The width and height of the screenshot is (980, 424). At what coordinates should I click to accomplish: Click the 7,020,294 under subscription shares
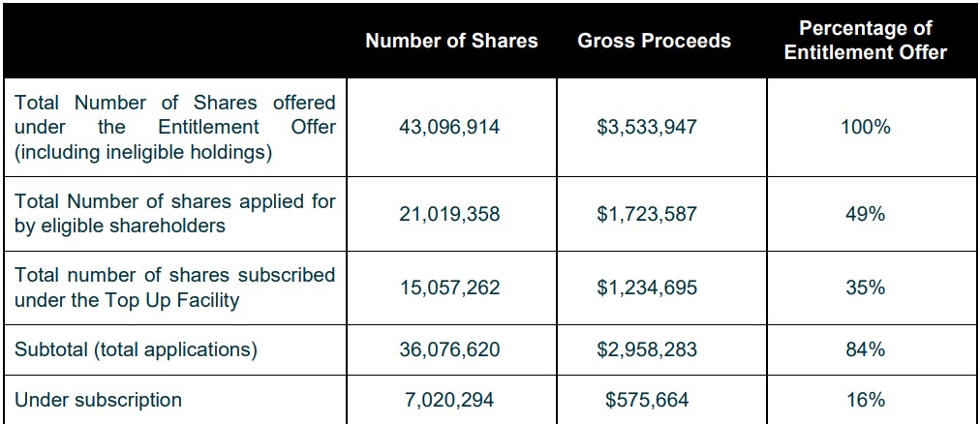click(449, 400)
